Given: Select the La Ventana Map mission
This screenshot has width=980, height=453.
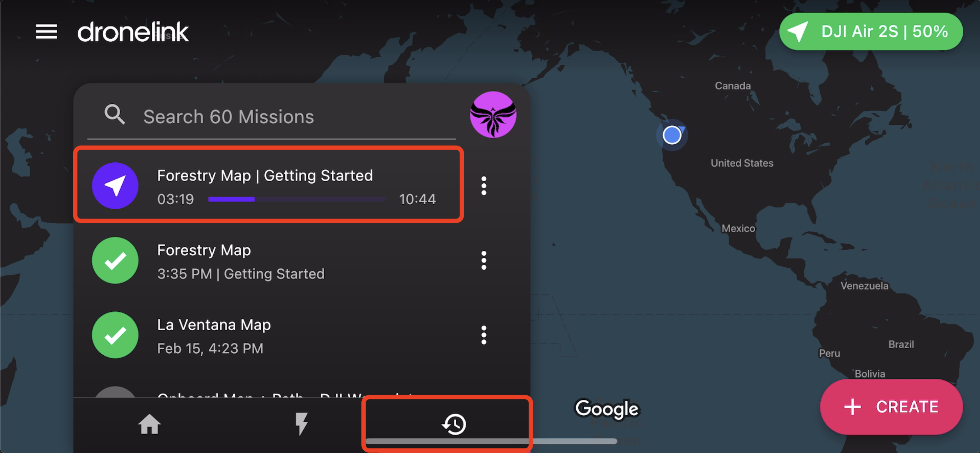Looking at the screenshot, I should (x=269, y=335).
